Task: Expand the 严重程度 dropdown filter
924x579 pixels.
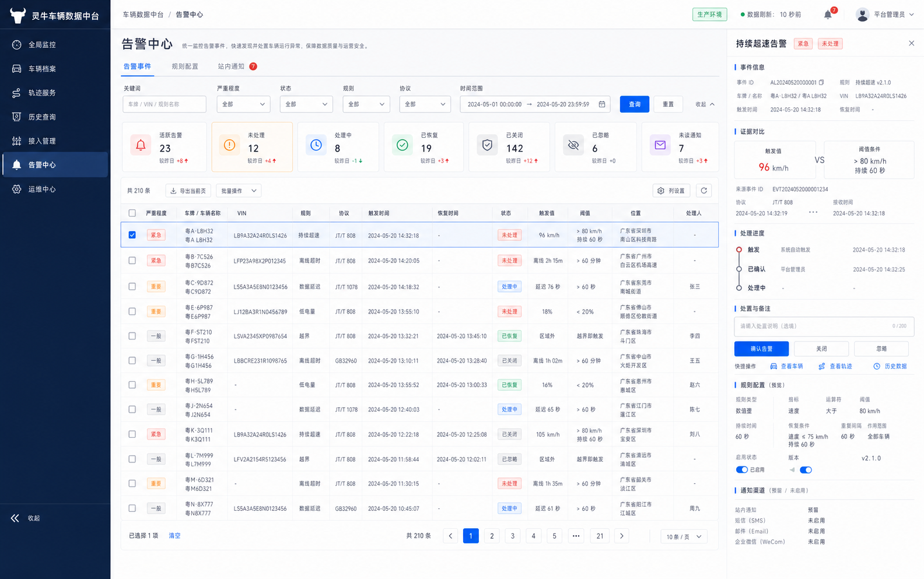Action: (243, 104)
